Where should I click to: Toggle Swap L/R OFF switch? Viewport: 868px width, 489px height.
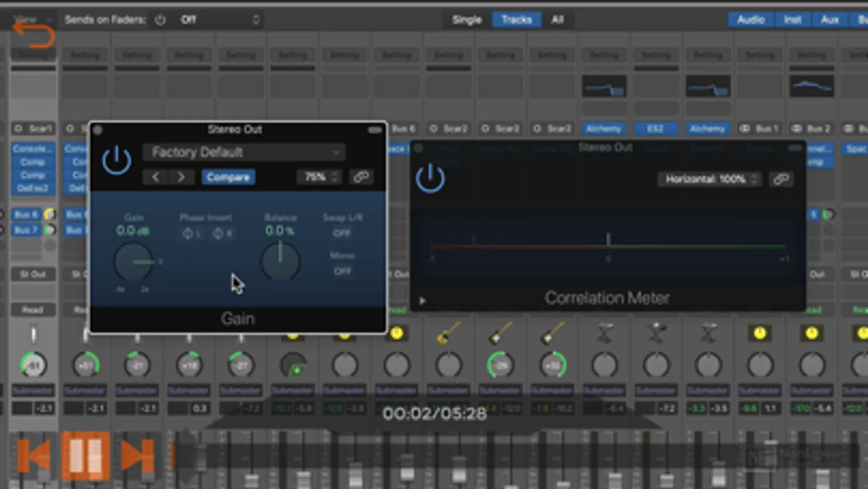342,233
